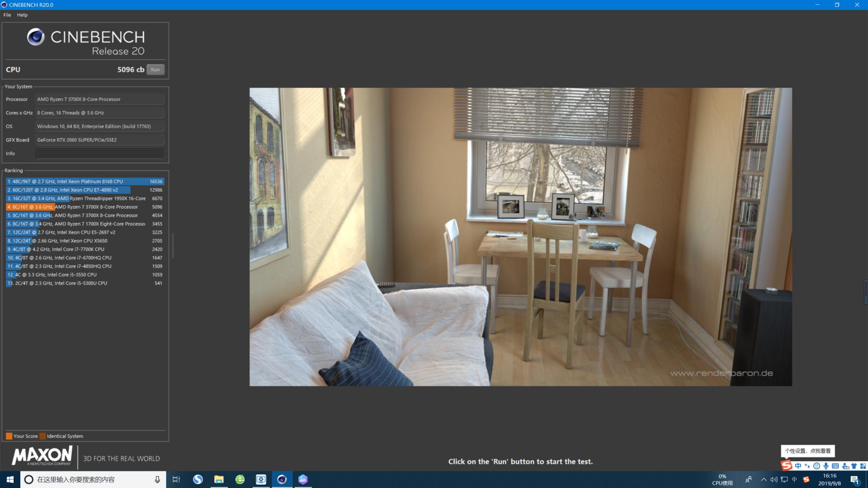Click the Cinebench logo icon in the header
Image resolution: width=868 pixels, height=488 pixels.
[x=36, y=37]
